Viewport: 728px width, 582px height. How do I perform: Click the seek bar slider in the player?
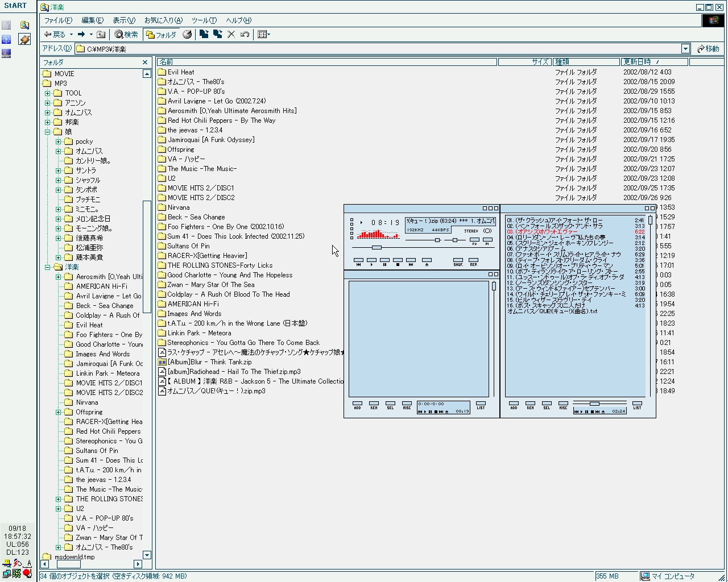click(x=377, y=248)
